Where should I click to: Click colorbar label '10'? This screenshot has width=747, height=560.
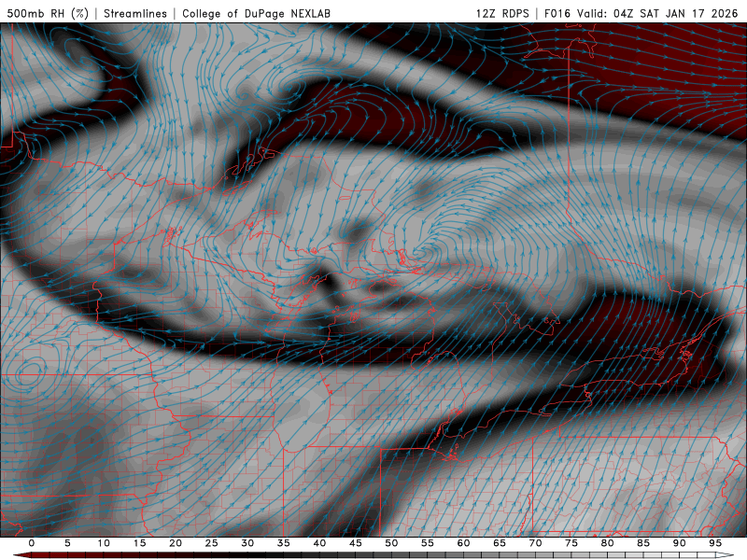104,543
